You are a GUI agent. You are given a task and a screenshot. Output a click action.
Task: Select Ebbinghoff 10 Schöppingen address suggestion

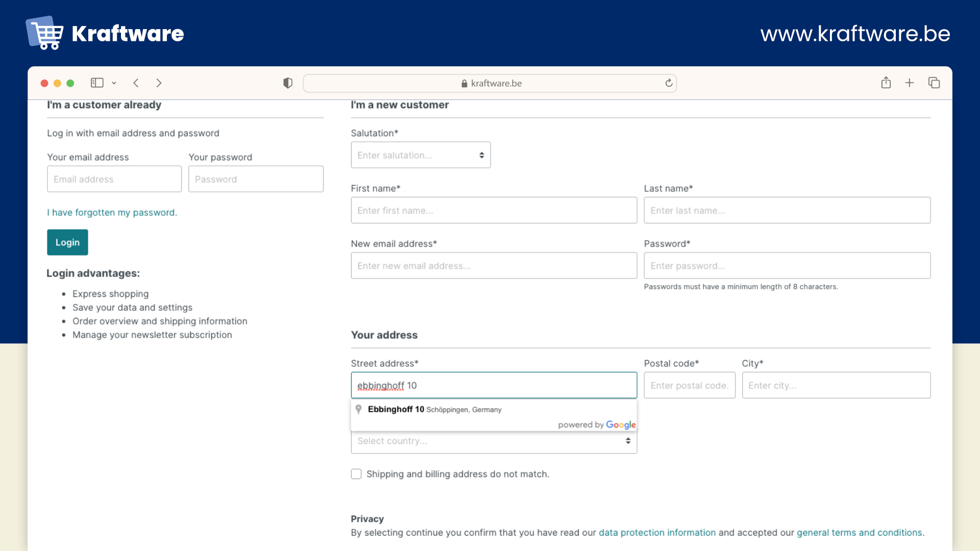(434, 409)
